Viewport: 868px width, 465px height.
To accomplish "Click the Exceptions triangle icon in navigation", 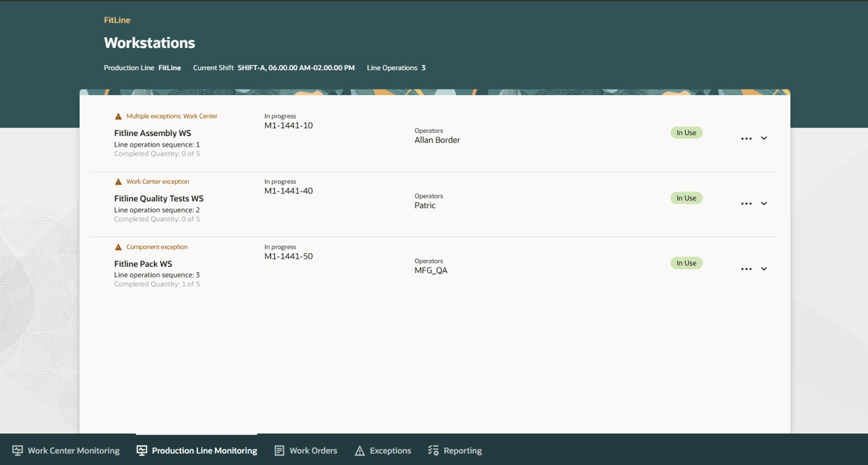I will tap(360, 451).
